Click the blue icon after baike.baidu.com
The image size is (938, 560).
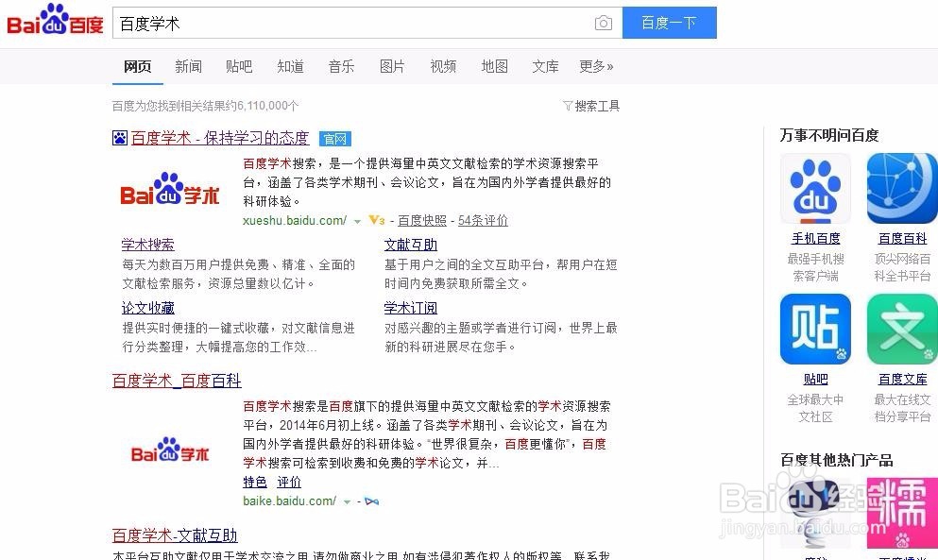click(371, 501)
